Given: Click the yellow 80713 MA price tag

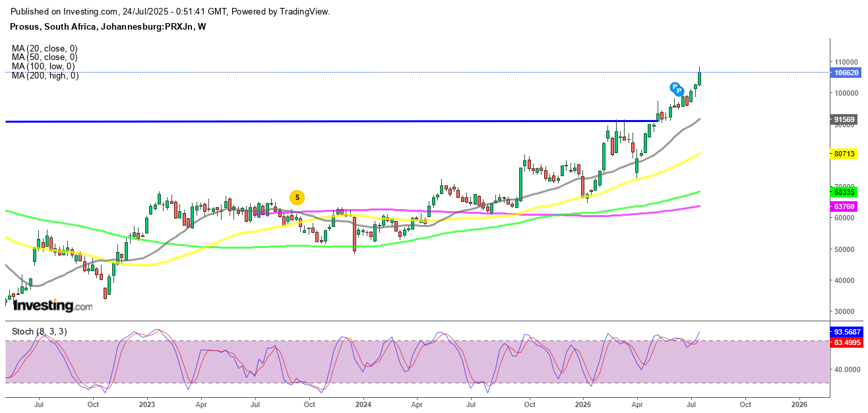Looking at the screenshot, I should click(x=846, y=154).
